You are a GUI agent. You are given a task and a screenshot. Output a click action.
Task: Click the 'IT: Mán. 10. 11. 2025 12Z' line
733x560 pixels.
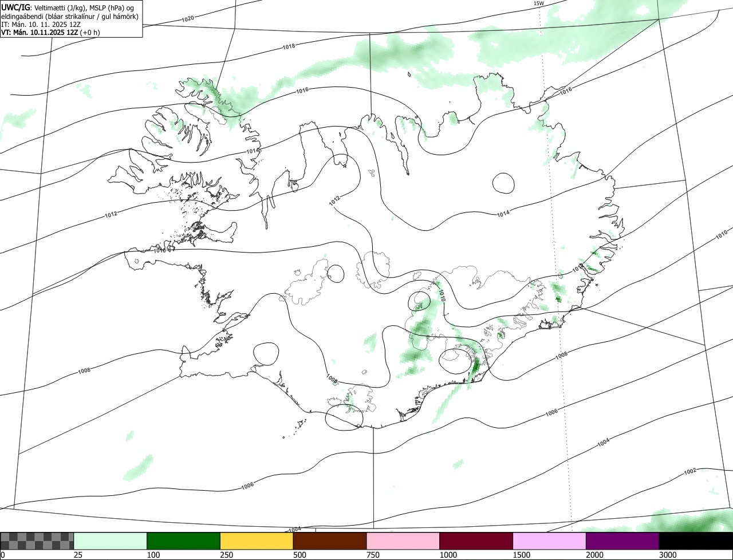pos(40,24)
